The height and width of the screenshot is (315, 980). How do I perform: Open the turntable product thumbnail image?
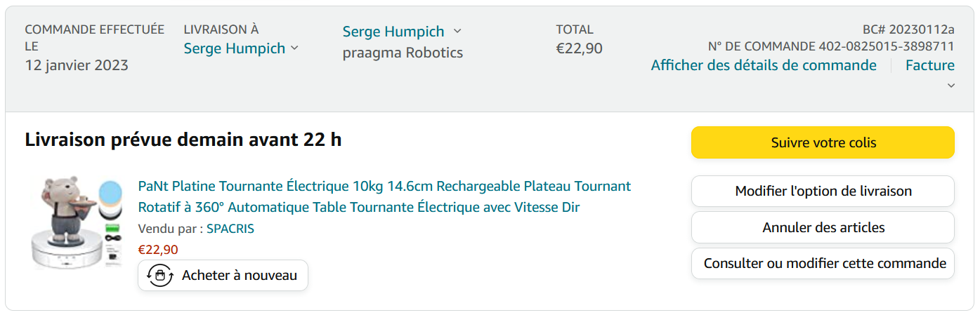[77, 224]
